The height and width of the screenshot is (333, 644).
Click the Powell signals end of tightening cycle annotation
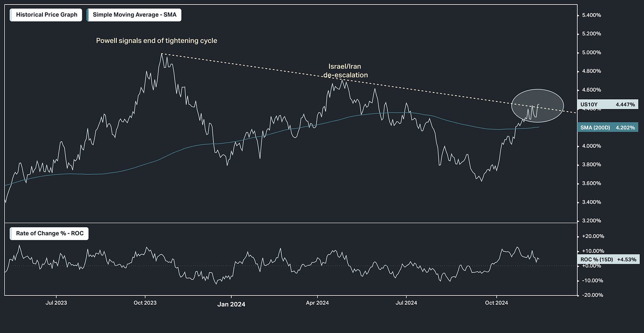[157, 41]
